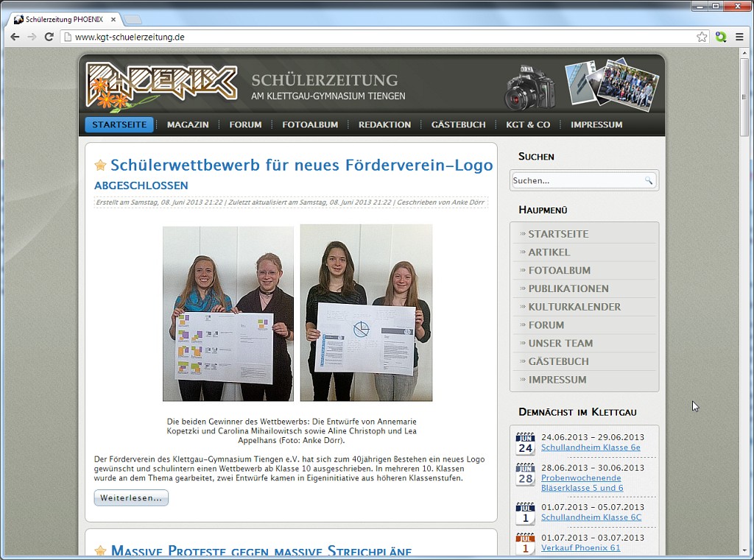Image resolution: width=754 pixels, height=560 pixels.
Task: Click the JUN 24 calendar icon
Action: (x=525, y=444)
